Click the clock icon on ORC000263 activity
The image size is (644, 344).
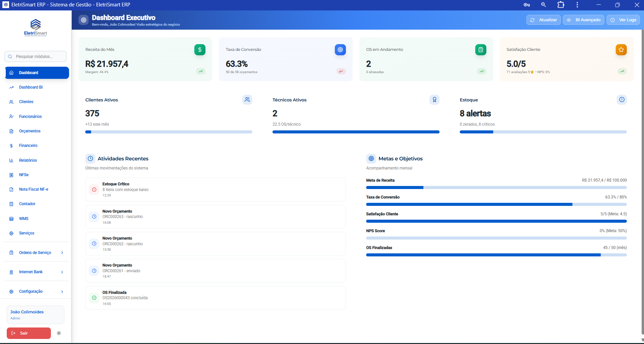(94, 217)
